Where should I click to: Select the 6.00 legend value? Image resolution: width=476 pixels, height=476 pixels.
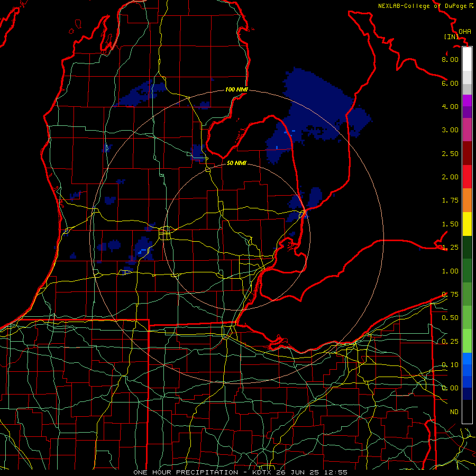(x=450, y=83)
